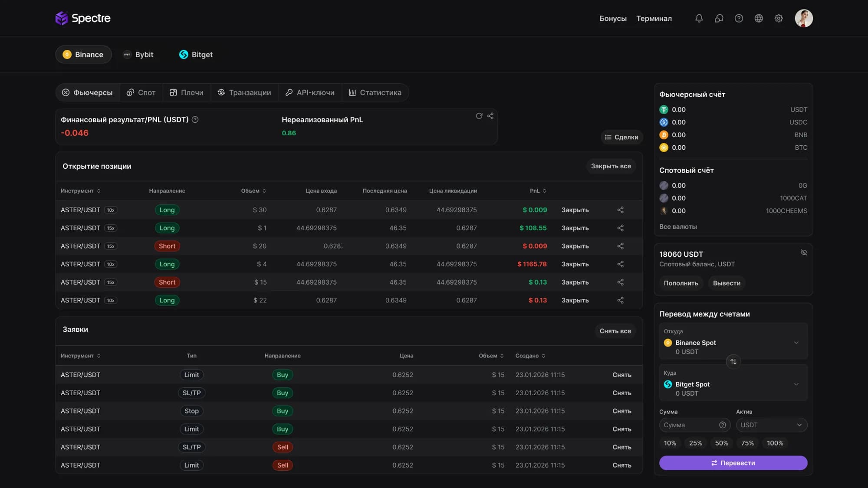Click the purple Перевести button

click(733, 463)
